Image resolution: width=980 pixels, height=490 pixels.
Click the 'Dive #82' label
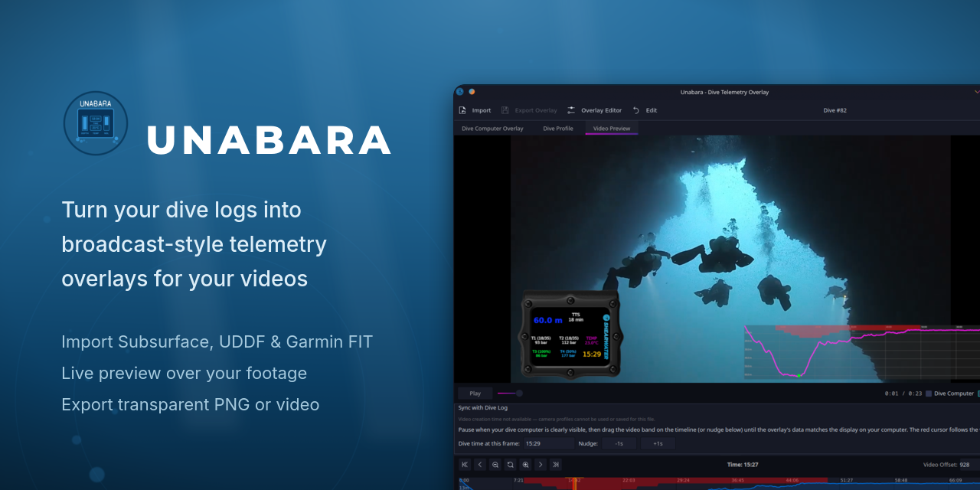[x=835, y=110]
